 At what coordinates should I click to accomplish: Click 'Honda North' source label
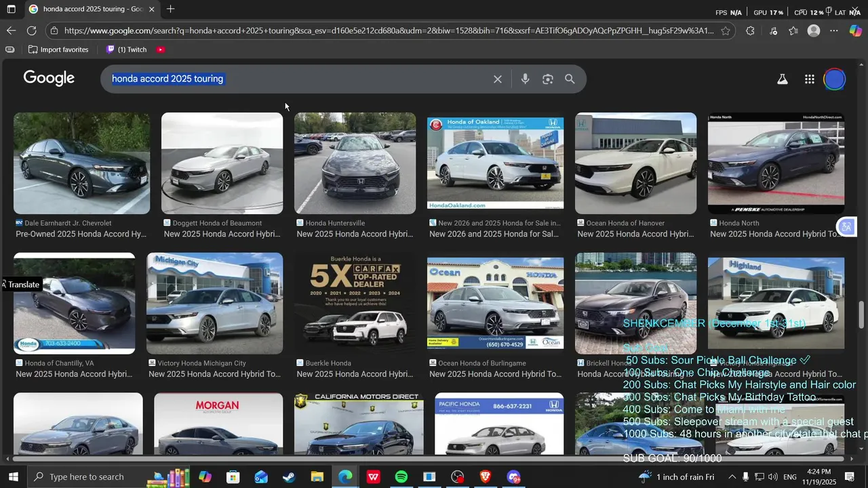coord(739,223)
